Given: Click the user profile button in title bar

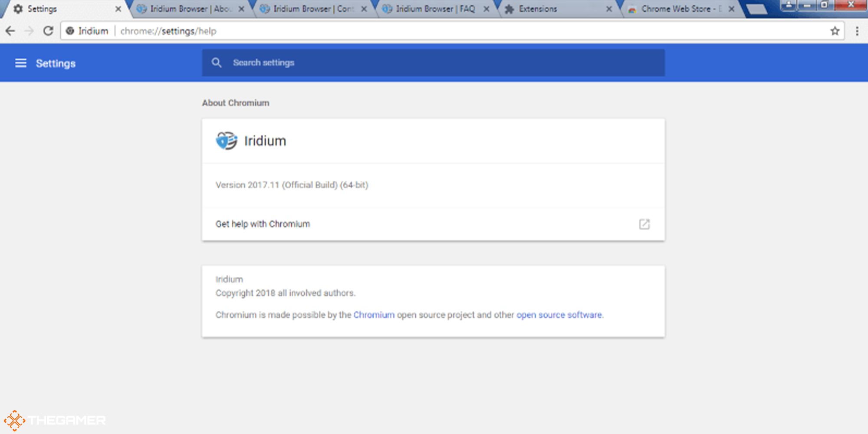Looking at the screenshot, I should pyautogui.click(x=789, y=5).
